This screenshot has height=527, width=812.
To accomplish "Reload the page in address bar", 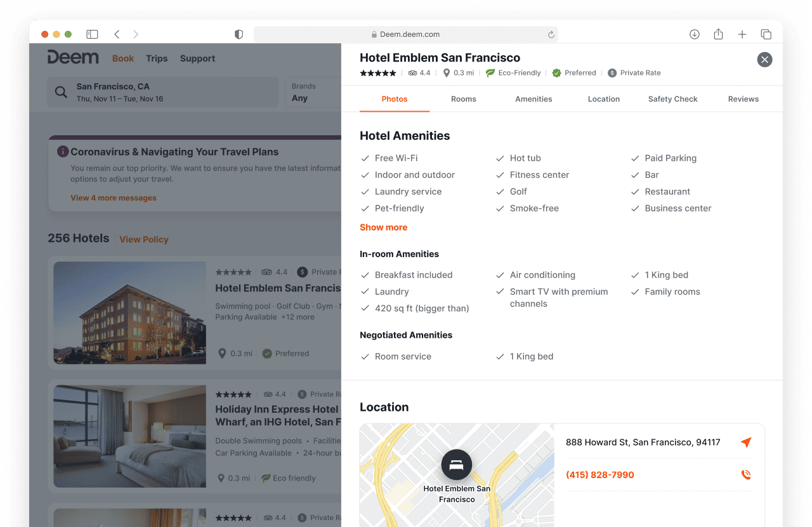I will pos(551,34).
